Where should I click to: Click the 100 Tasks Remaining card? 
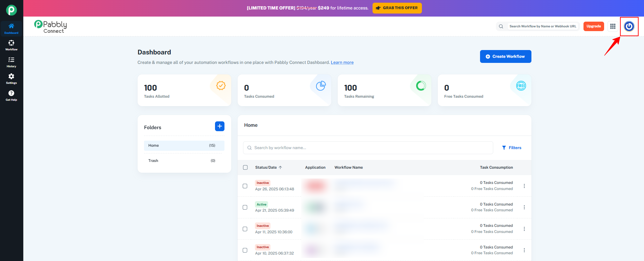pos(384,90)
